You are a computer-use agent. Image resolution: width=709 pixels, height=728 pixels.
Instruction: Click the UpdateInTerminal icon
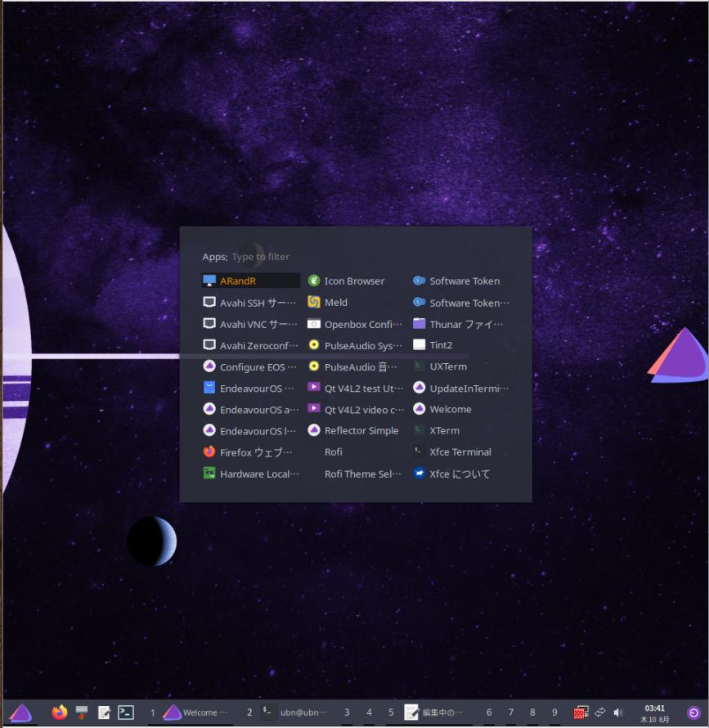click(420, 389)
